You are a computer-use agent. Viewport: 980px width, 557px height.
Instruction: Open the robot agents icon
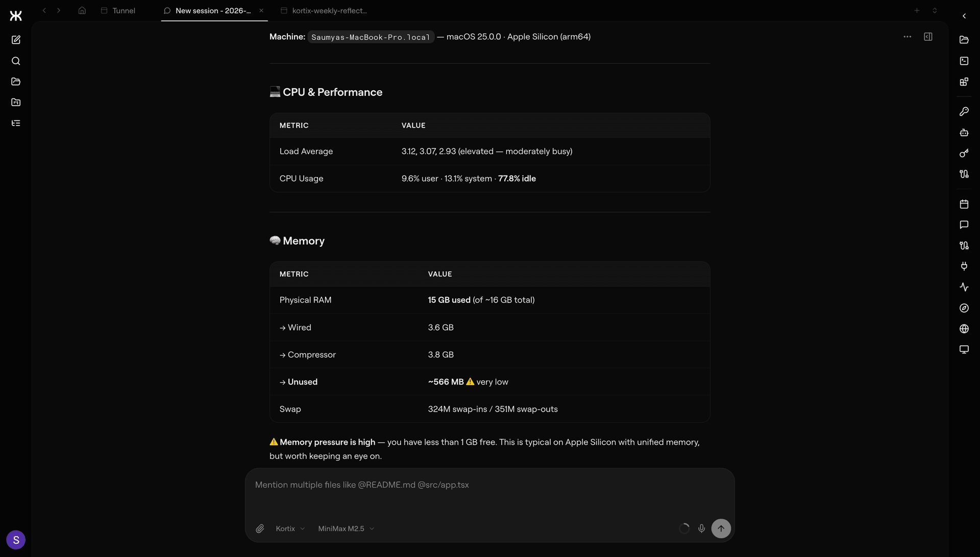point(964,133)
